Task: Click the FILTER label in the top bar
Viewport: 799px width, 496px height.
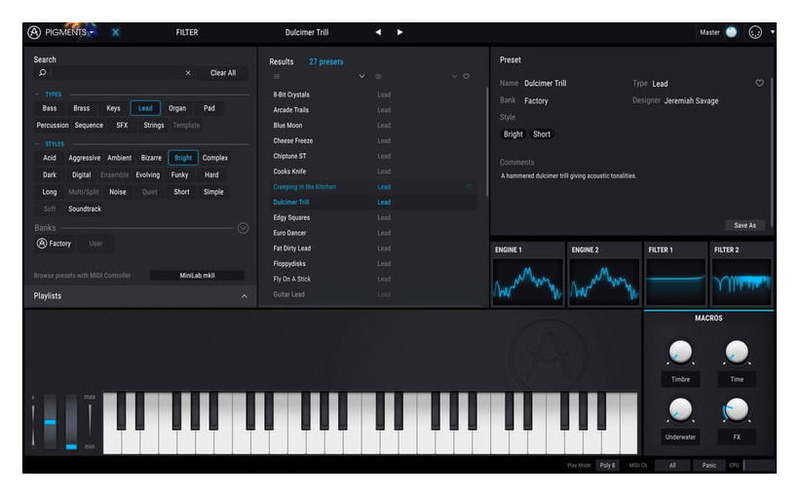Action: 187,32
